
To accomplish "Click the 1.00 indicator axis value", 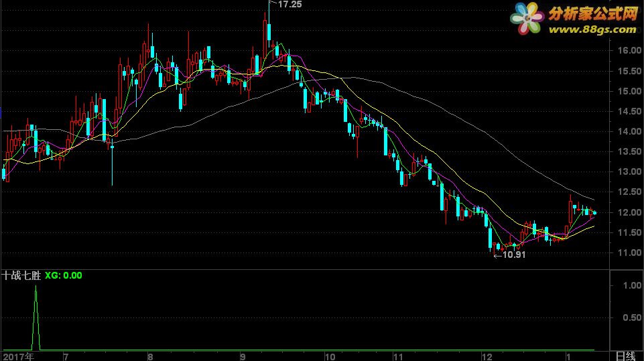I will [632, 285].
